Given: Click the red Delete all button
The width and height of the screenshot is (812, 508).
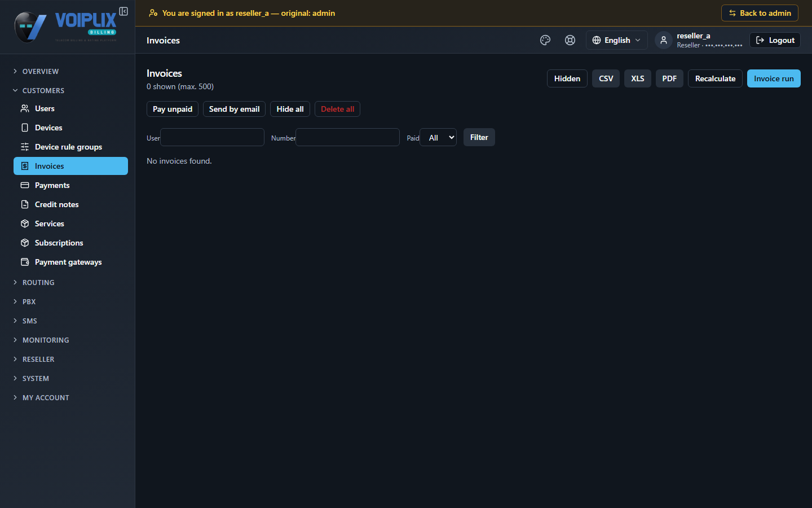Looking at the screenshot, I should tap(337, 109).
